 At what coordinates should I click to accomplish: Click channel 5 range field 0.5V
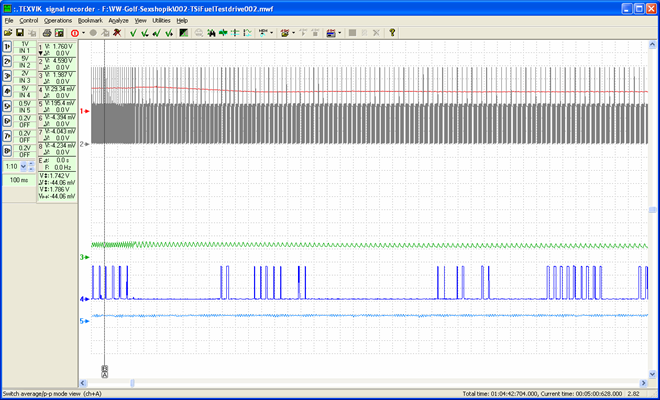[x=25, y=103]
